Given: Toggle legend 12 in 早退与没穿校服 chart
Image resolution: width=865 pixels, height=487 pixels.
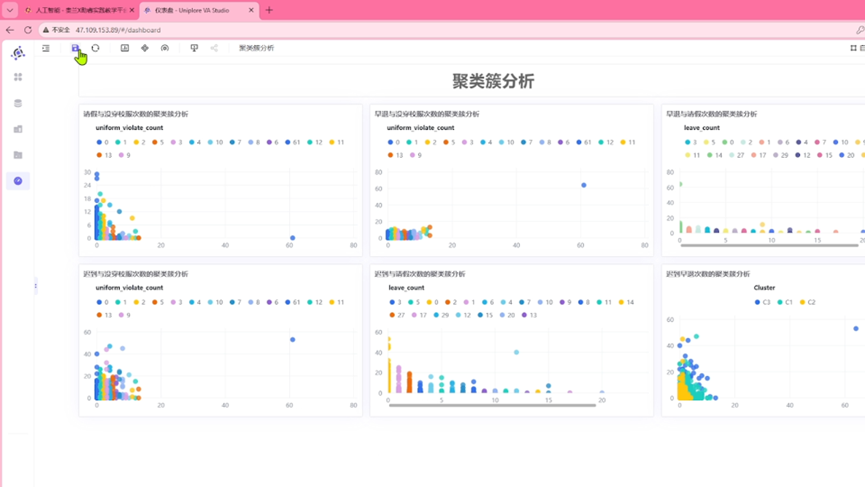Looking at the screenshot, I should click(606, 142).
